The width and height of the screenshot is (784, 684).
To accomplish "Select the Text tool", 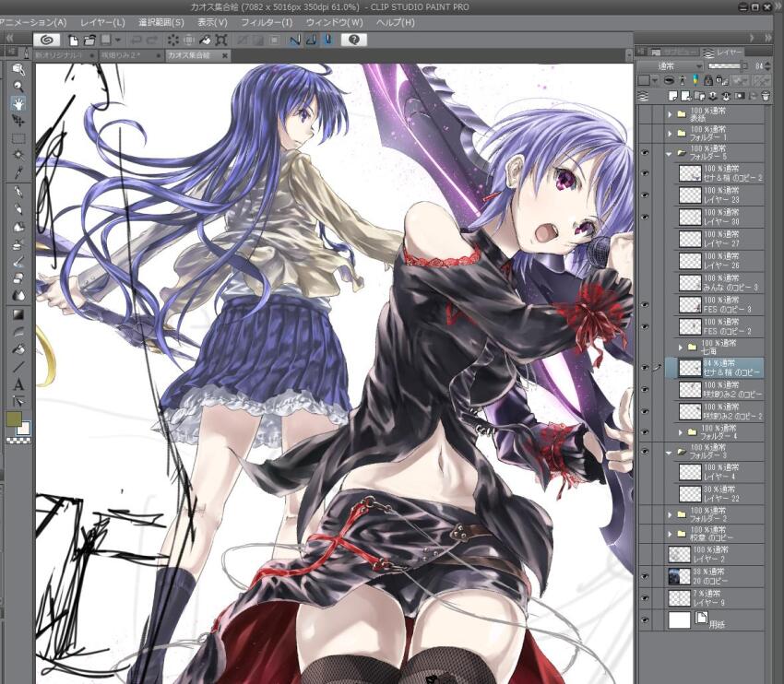I will click(18, 384).
